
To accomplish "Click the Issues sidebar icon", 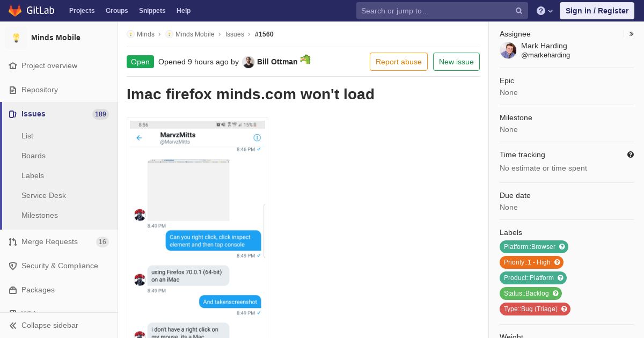I will click(13, 114).
